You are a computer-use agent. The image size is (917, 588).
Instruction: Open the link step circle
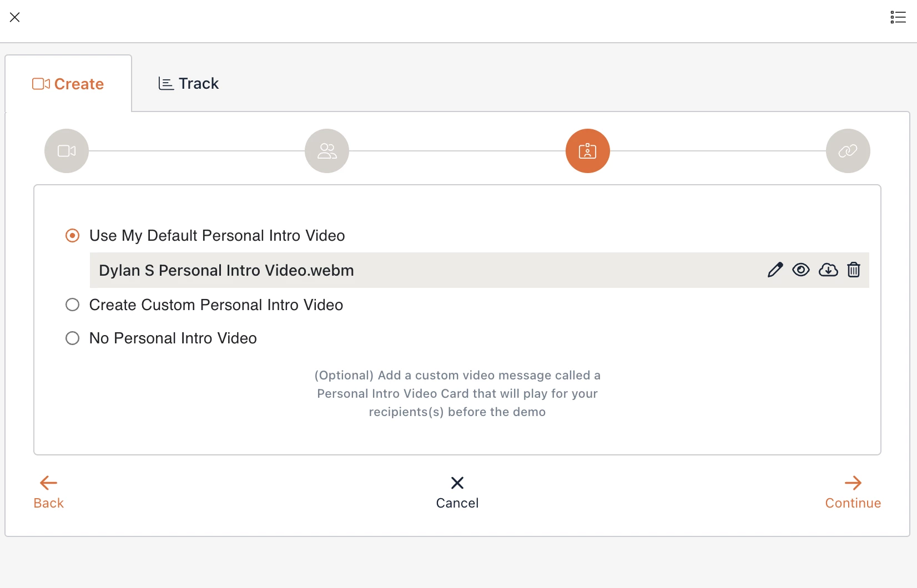point(848,151)
